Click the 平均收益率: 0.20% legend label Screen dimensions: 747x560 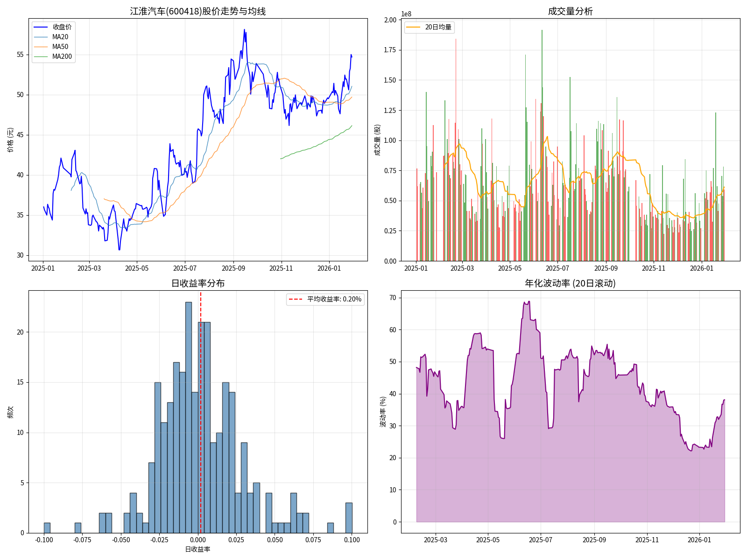[334, 299]
